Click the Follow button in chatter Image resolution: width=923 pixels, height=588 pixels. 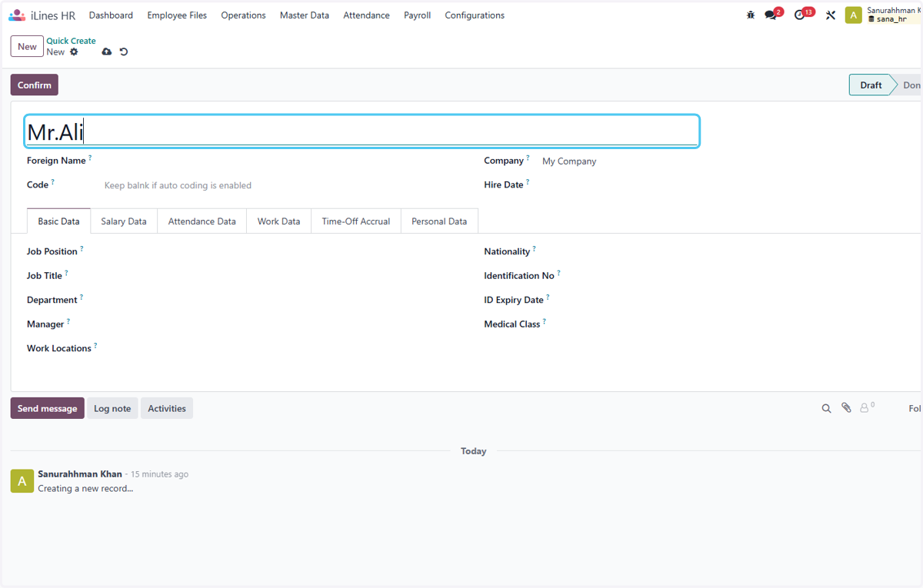click(x=915, y=408)
